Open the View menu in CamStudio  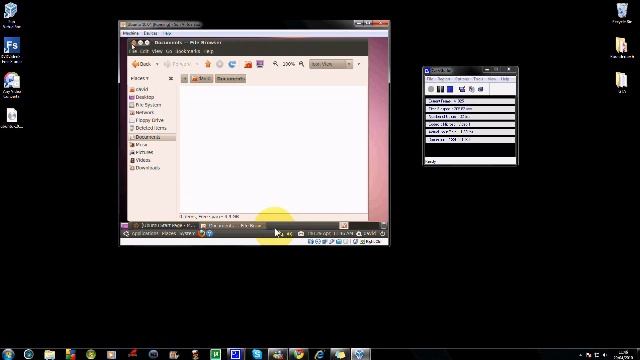(x=492, y=79)
